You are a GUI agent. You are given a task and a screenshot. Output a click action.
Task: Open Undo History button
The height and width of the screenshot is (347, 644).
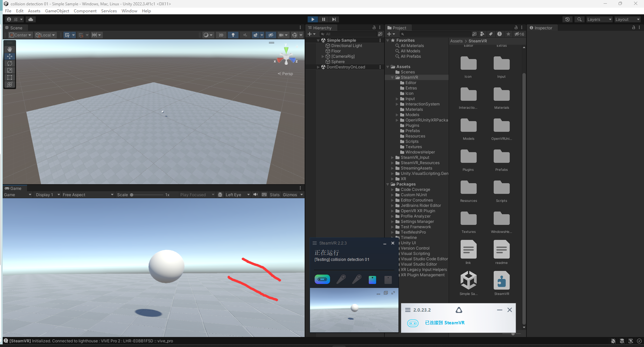568,19
